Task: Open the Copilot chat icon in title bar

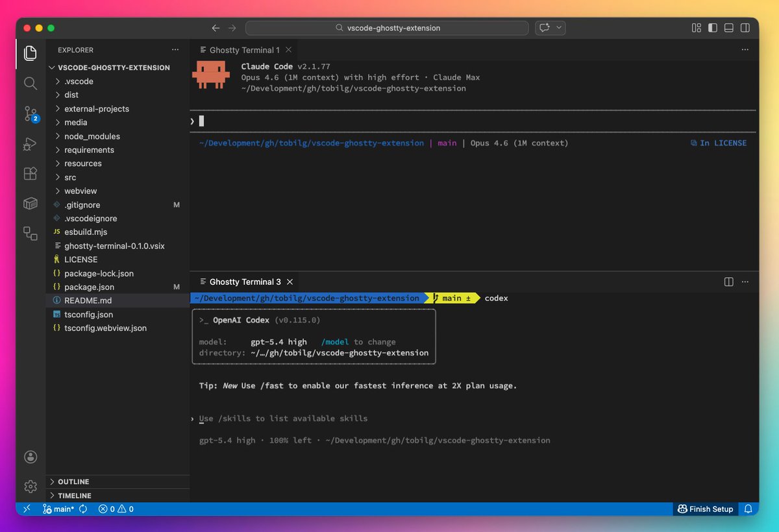Action: (544, 28)
